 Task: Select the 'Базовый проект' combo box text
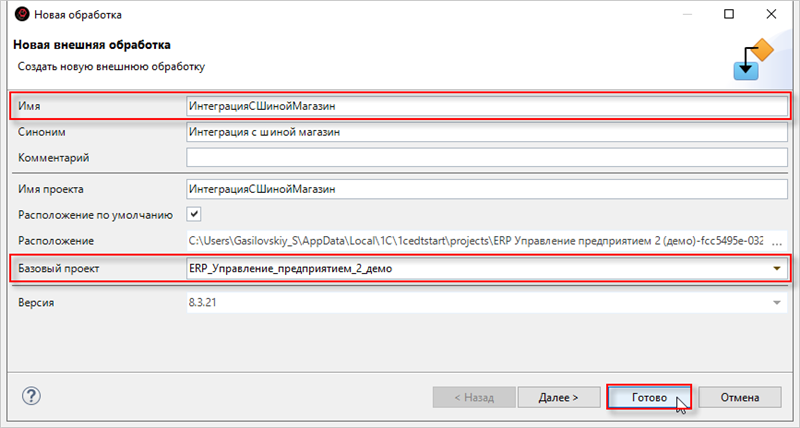click(470, 268)
